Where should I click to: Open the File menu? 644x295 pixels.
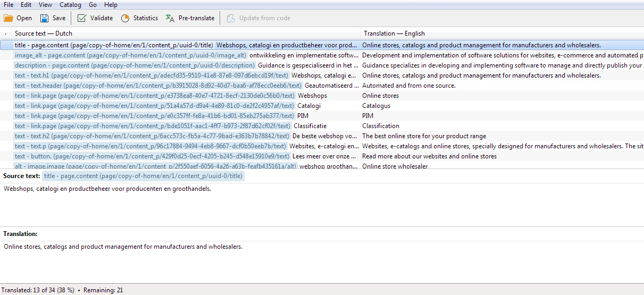[9, 5]
